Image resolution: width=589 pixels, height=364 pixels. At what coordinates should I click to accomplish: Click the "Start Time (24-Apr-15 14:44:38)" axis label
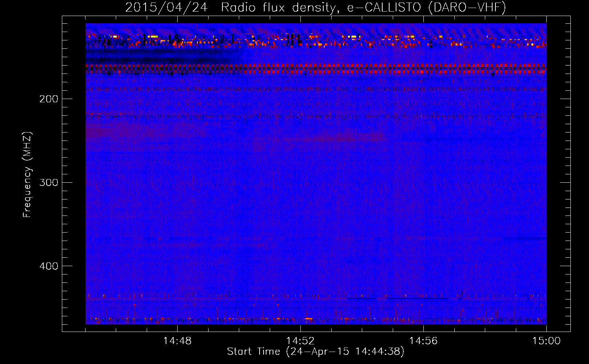click(316, 352)
